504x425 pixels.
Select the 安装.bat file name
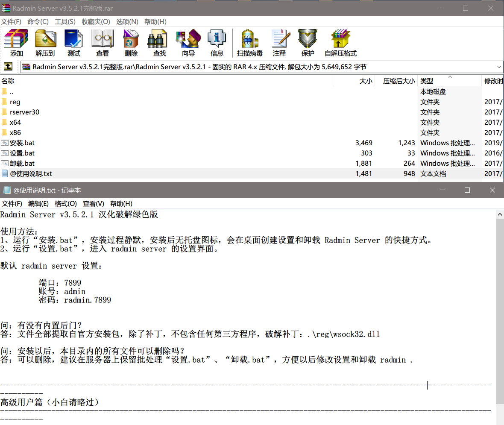[x=22, y=143]
